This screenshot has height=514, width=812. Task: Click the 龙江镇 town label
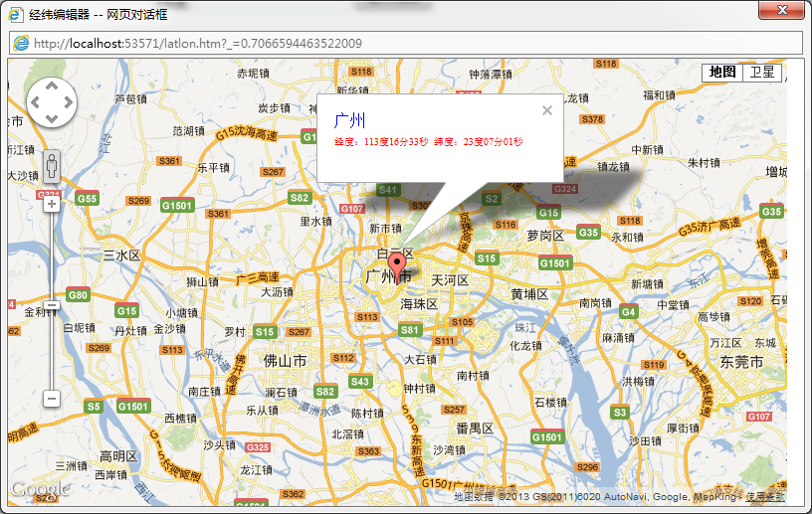point(256,469)
